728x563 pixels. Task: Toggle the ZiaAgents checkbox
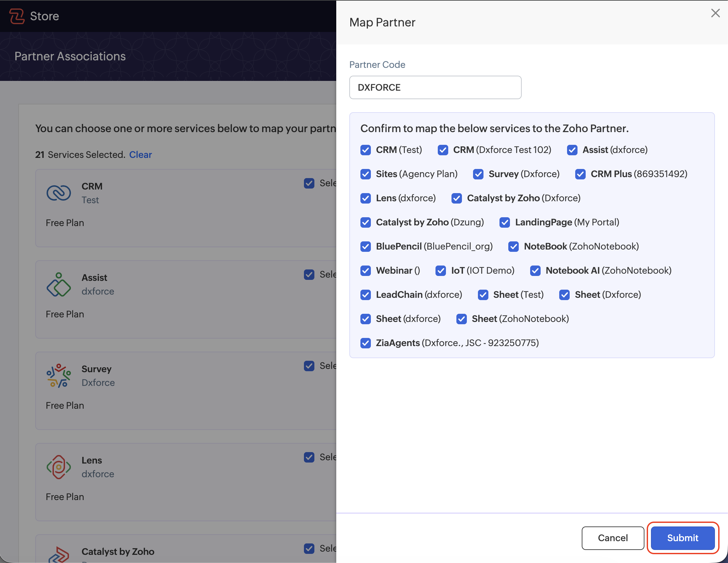tap(366, 343)
